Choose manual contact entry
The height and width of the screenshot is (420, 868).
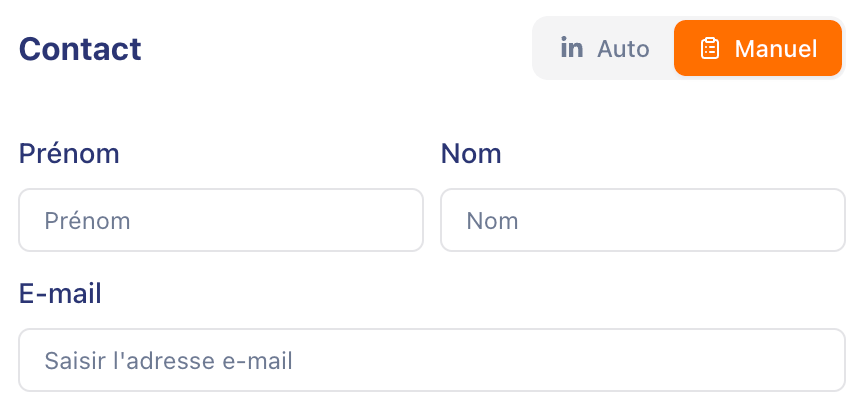758,48
